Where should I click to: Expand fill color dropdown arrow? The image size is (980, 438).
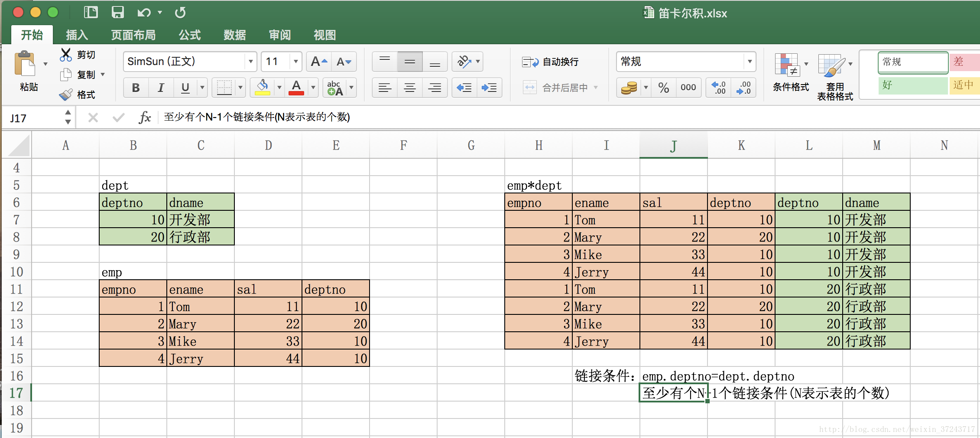point(279,88)
